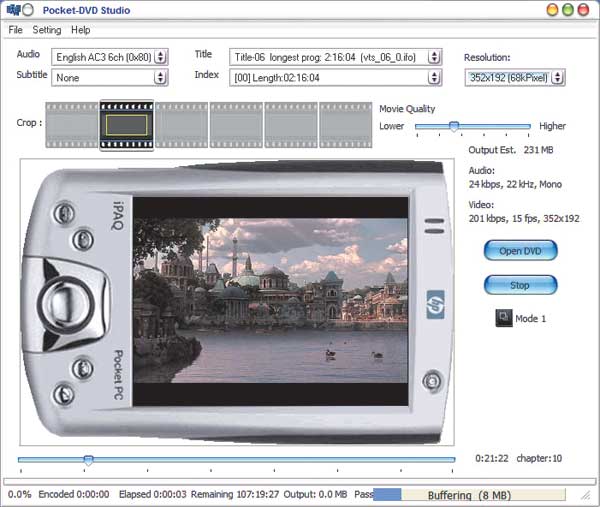Click the Elapsed 0:00:03 status text
Viewport: 600px width, 507px height.
[153, 494]
